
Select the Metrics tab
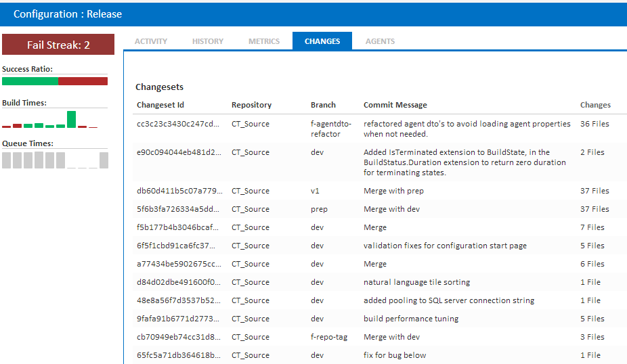click(264, 41)
